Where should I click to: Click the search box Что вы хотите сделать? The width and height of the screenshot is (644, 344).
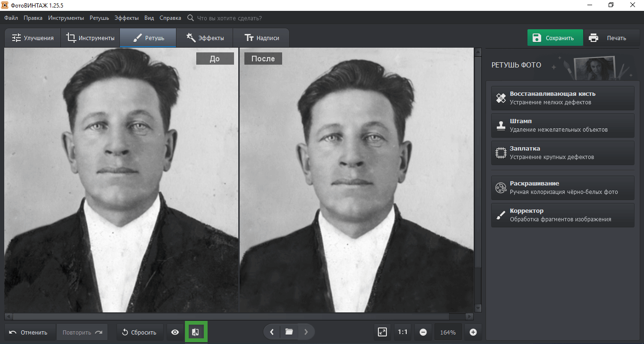[x=229, y=18]
